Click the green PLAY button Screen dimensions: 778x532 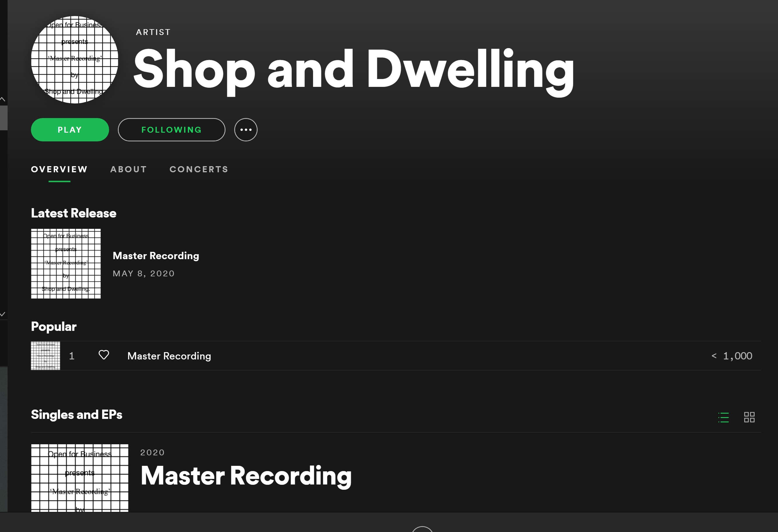(70, 130)
